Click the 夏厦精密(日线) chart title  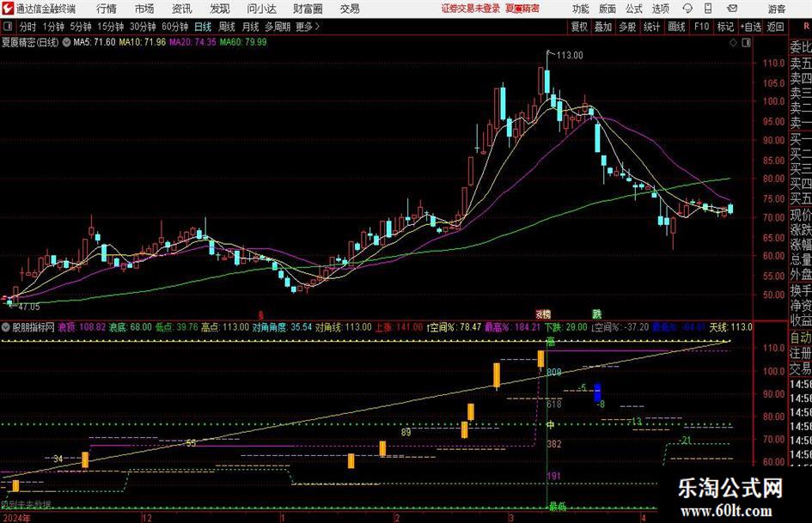pyautogui.click(x=30, y=42)
